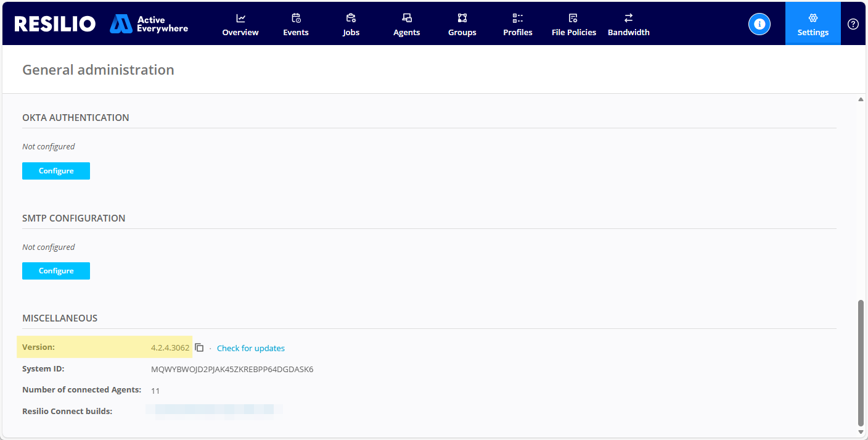Image resolution: width=868 pixels, height=440 pixels.
Task: Open the File Policies page
Action: [x=573, y=25]
